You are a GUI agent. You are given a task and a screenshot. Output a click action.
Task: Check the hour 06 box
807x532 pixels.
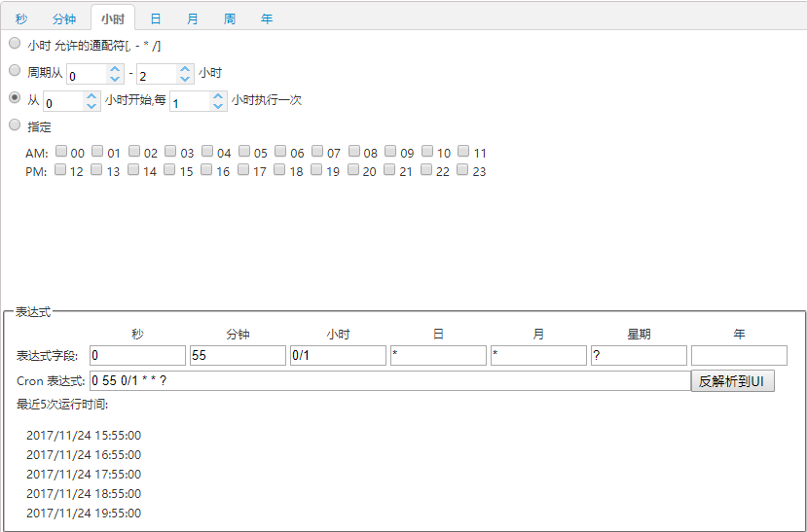coord(280,151)
